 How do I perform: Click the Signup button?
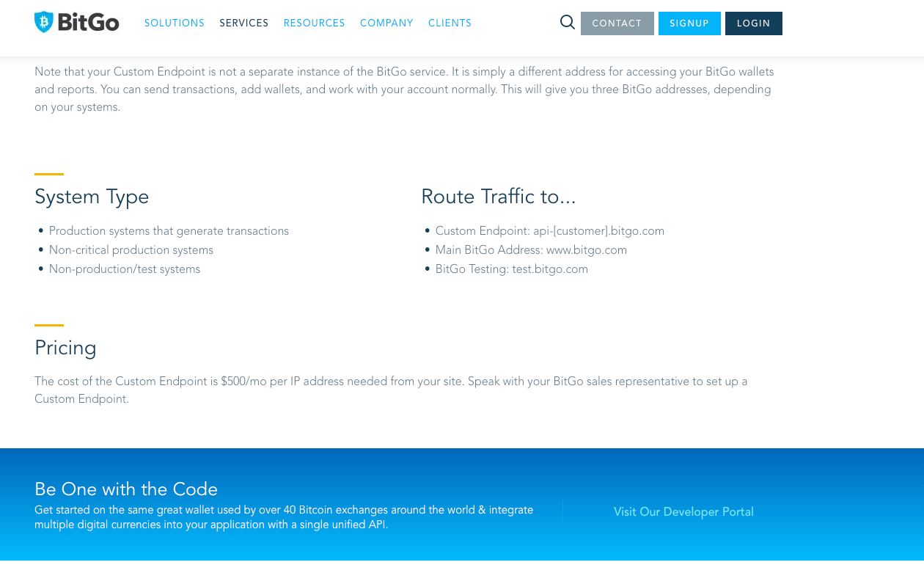point(689,23)
